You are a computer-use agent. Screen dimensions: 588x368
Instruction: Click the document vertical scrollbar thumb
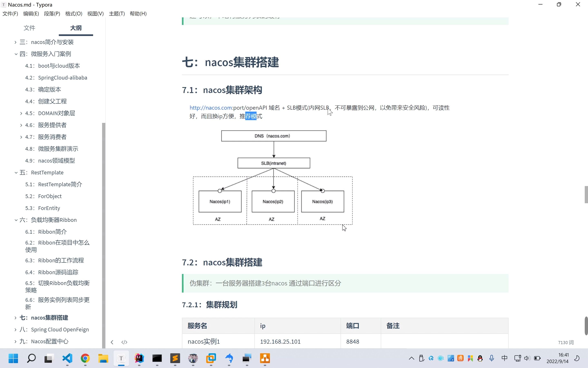(x=586, y=326)
